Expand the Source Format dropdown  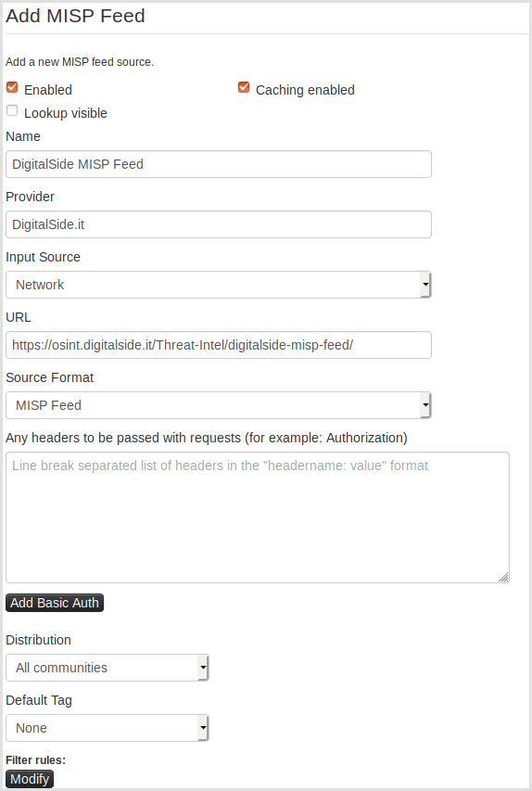tap(219, 405)
